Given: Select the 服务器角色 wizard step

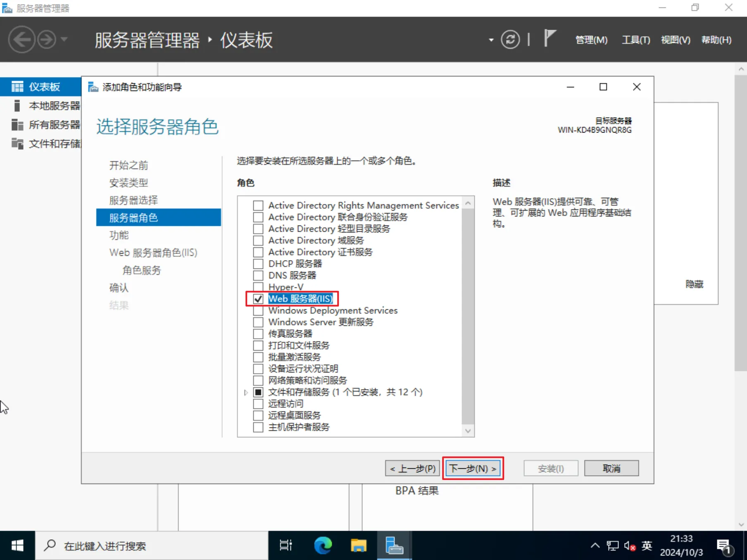Looking at the screenshot, I should pyautogui.click(x=159, y=218).
